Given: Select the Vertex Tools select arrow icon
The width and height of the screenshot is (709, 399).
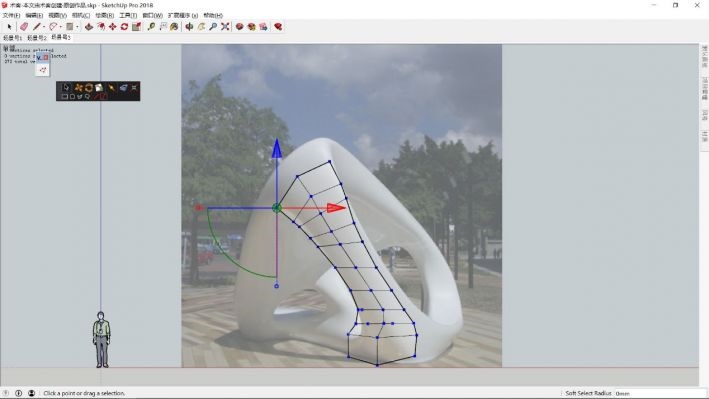Looking at the screenshot, I should click(66, 87).
